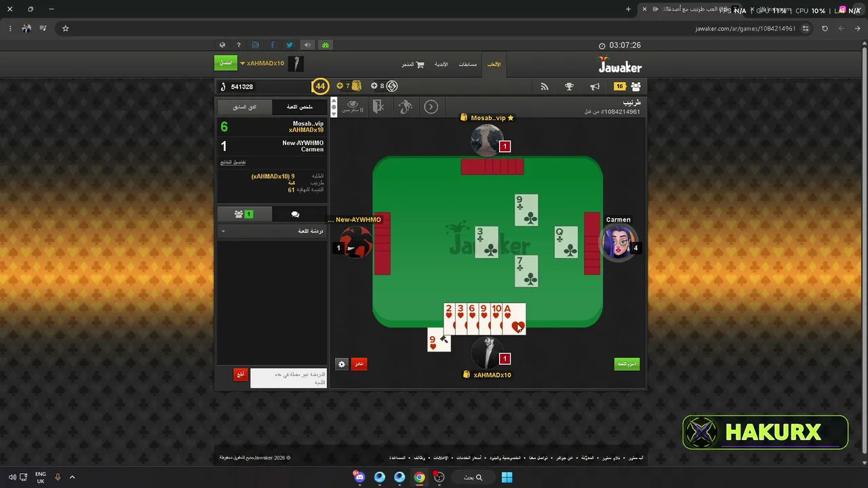Switch ENG UK keyboard language
868x488 pixels.
point(41,477)
